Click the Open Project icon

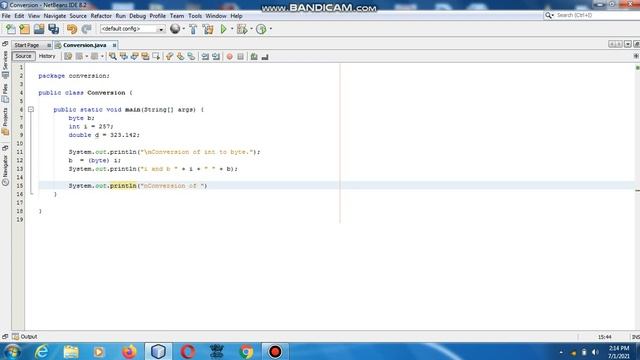tap(39, 29)
